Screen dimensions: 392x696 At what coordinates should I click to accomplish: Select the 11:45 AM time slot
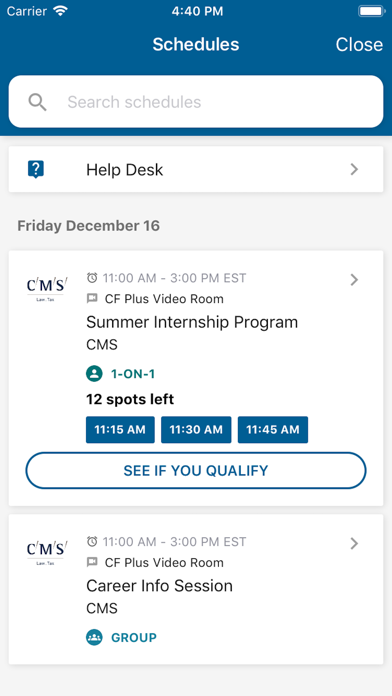(x=273, y=430)
